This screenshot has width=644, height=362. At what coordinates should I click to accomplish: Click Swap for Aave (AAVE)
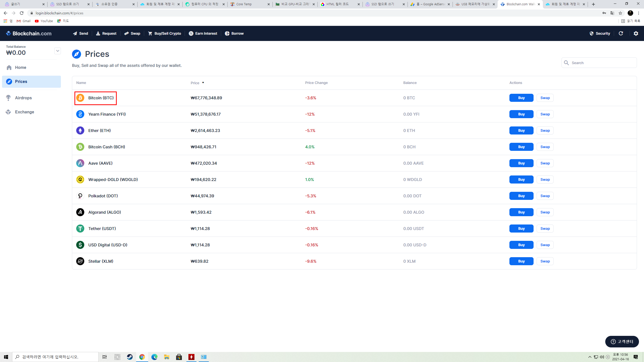(545, 163)
